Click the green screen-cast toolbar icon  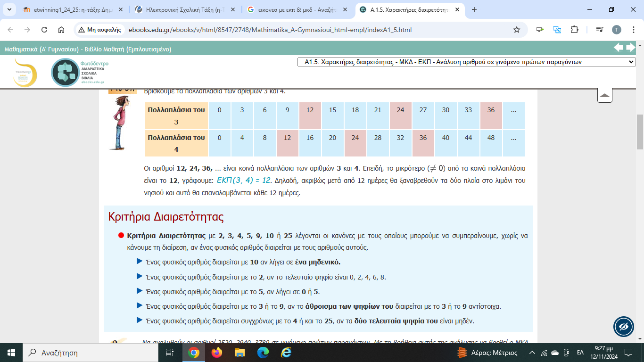pyautogui.click(x=540, y=30)
